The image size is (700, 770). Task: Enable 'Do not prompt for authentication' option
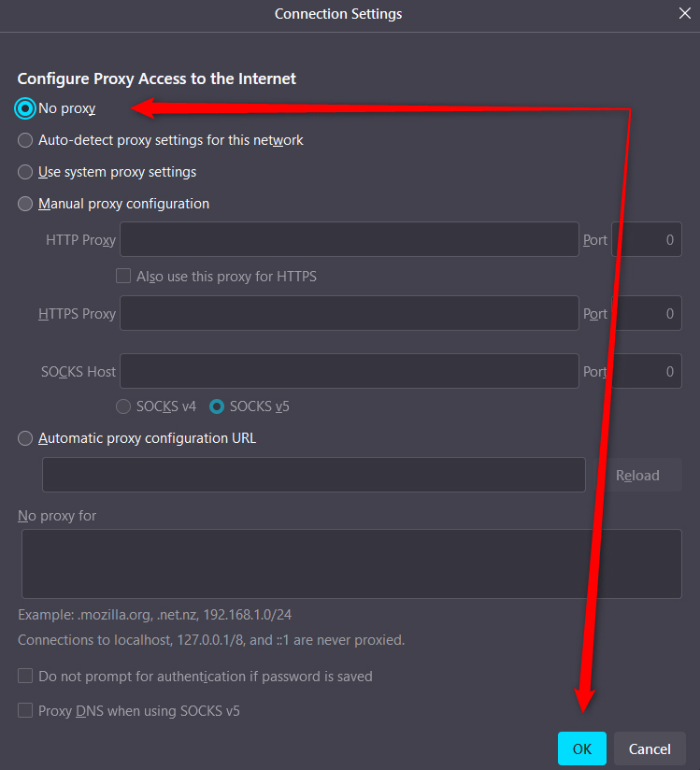(x=24, y=676)
